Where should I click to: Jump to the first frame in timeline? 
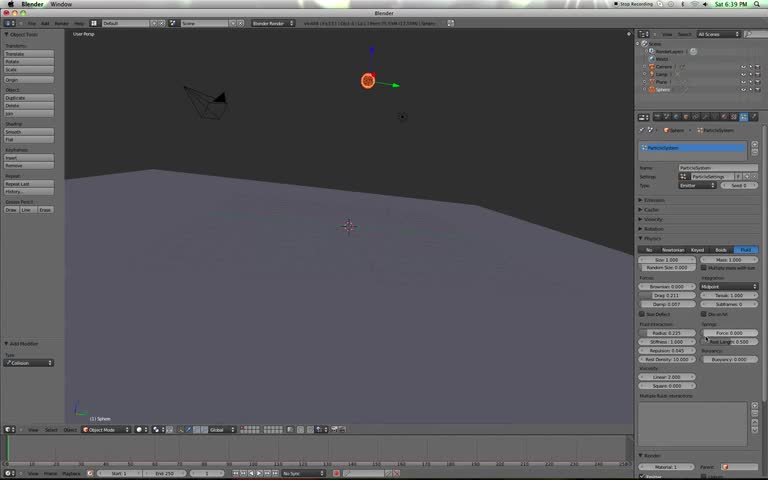(236, 473)
